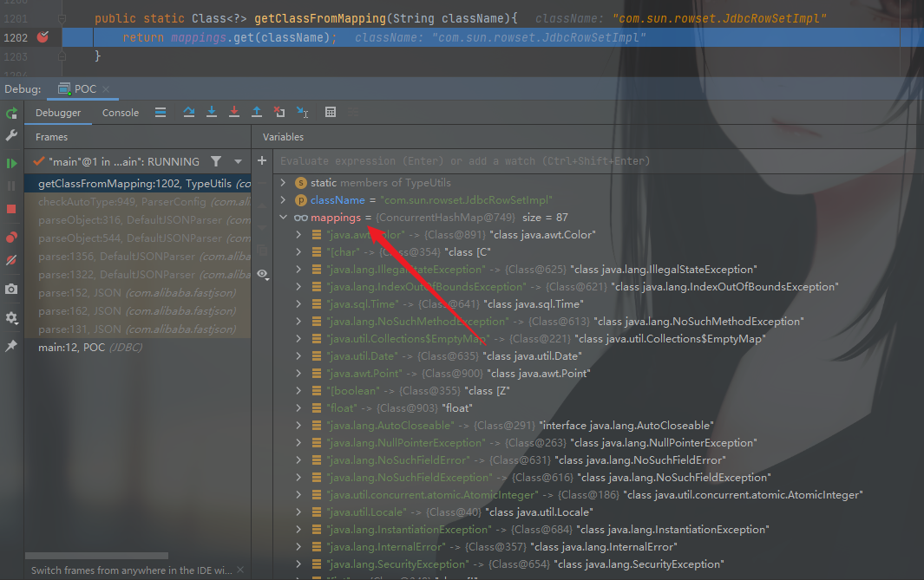The image size is (924, 580).
Task: Rerun the POC debug session
Action: [11, 113]
